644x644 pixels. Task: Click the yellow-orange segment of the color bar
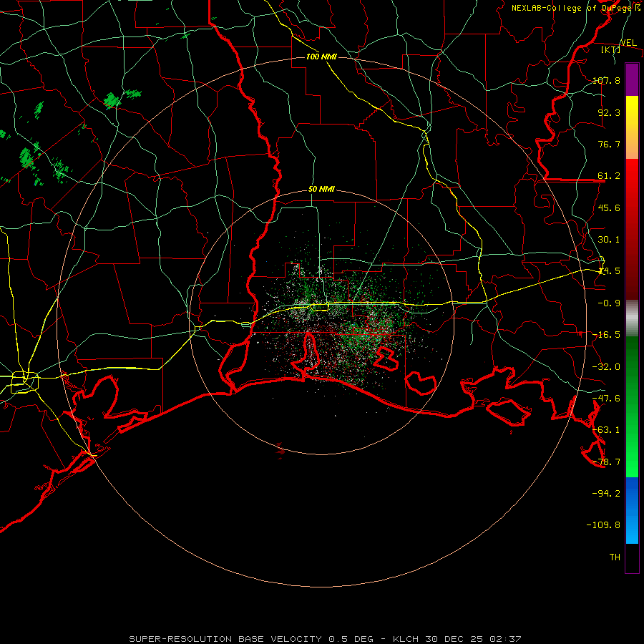pos(632,127)
